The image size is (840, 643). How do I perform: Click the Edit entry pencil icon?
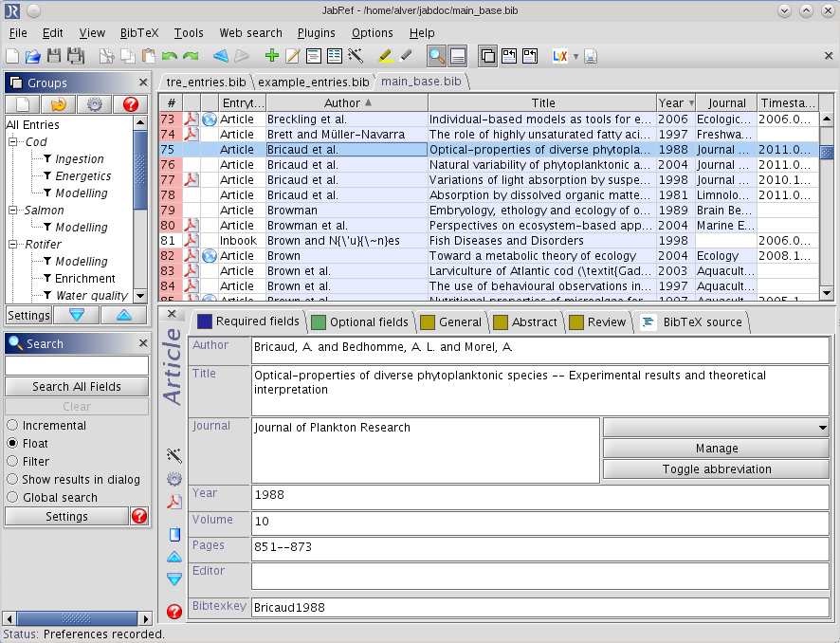point(292,56)
